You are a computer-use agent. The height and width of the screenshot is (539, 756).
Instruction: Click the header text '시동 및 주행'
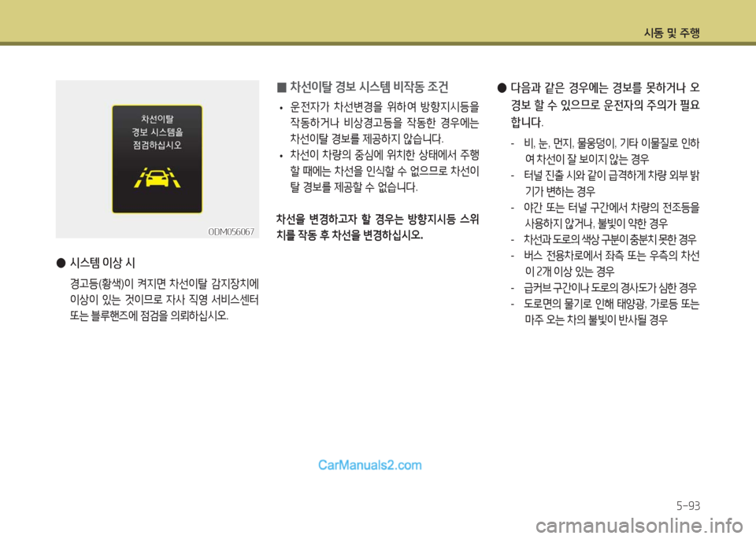click(672, 33)
